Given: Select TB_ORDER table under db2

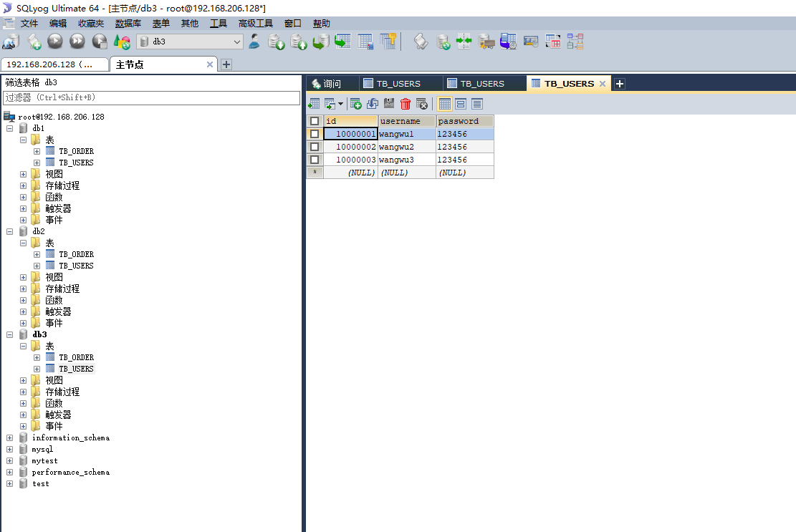Looking at the screenshot, I should pos(76,255).
